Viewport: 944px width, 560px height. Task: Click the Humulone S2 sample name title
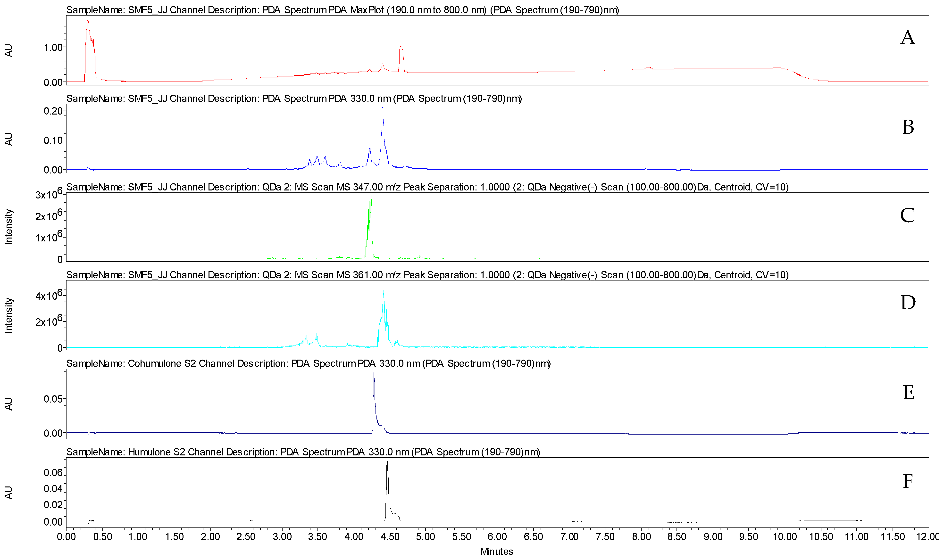156,452
